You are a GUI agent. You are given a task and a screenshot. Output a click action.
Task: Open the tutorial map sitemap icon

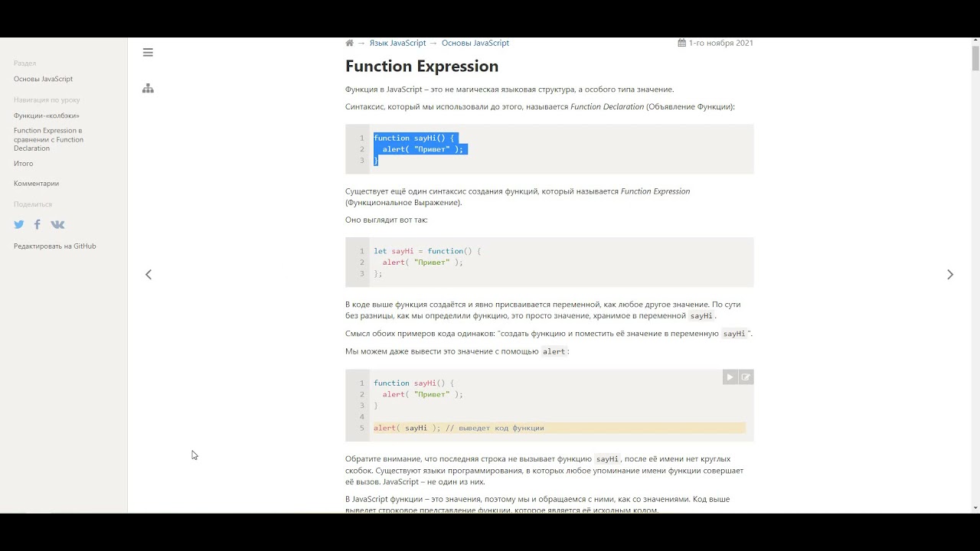pos(148,89)
